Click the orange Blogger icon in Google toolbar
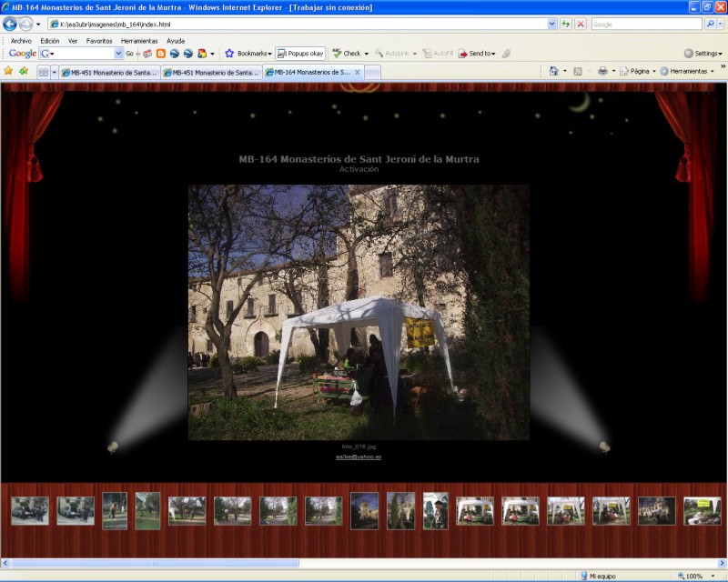Screen dimensions: 728x582 (x=161, y=54)
